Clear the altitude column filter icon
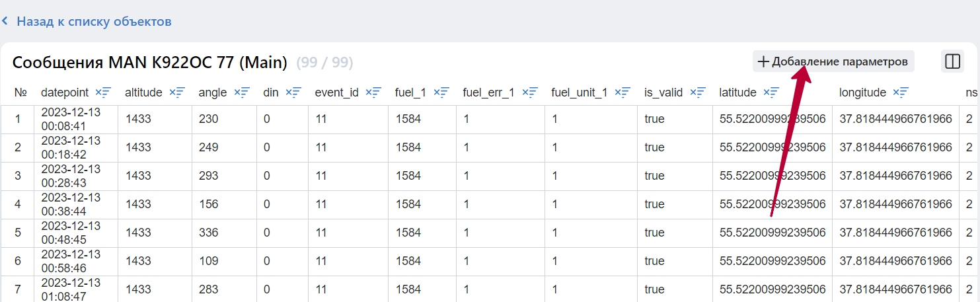Image resolution: width=980 pixels, height=302 pixels. [x=177, y=93]
